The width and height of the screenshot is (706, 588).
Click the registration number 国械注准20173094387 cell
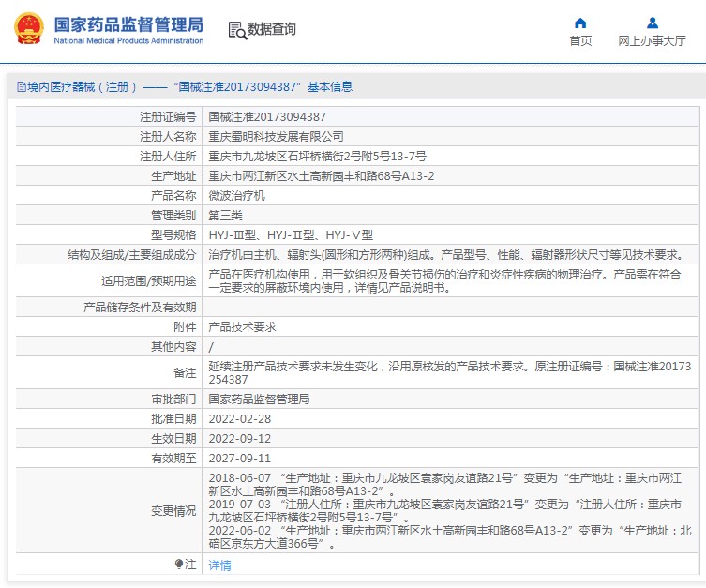click(267, 117)
